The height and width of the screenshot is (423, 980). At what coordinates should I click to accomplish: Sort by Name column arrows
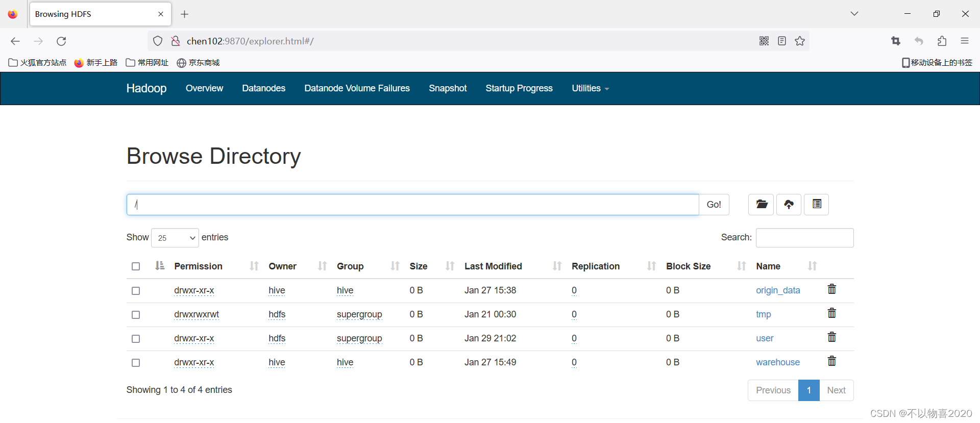813,266
